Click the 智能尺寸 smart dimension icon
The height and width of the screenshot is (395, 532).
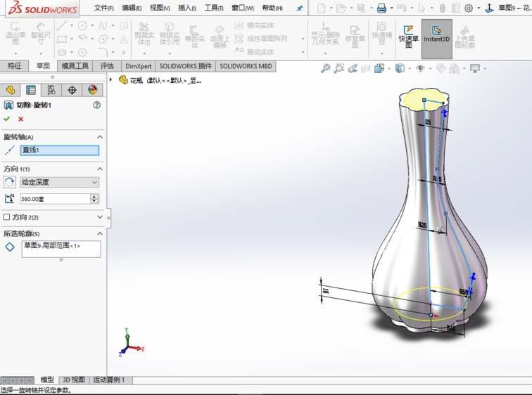pos(41,34)
